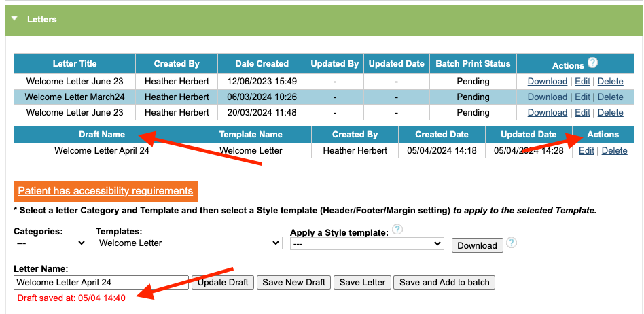The width and height of the screenshot is (644, 314).
Task: Open the Categories dropdown
Action: (51, 243)
